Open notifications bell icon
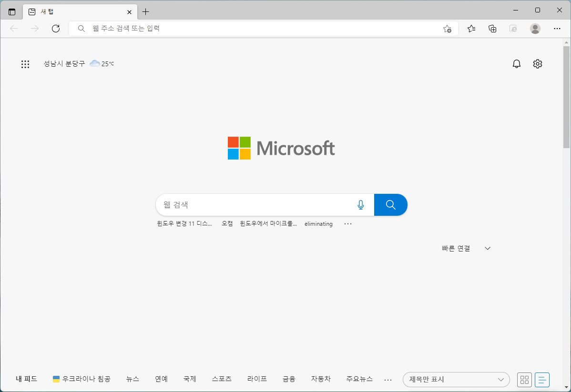 (516, 64)
